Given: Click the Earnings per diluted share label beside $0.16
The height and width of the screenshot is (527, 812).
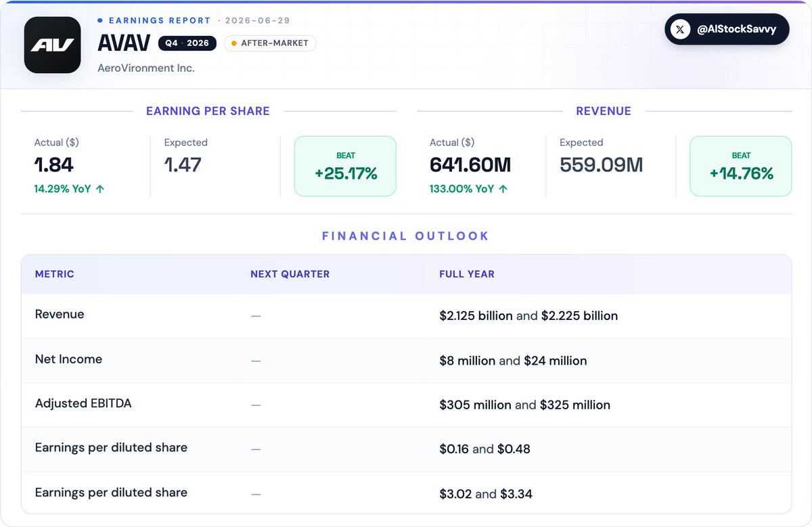Looking at the screenshot, I should click(x=111, y=448).
